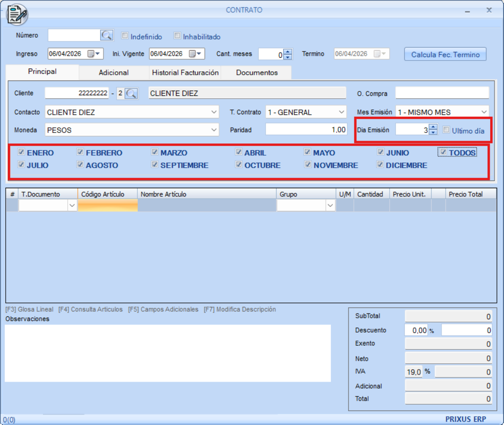Viewport: 504px width, 425px height.
Task: Open the Moneda currency dropdown
Action: 213,130
